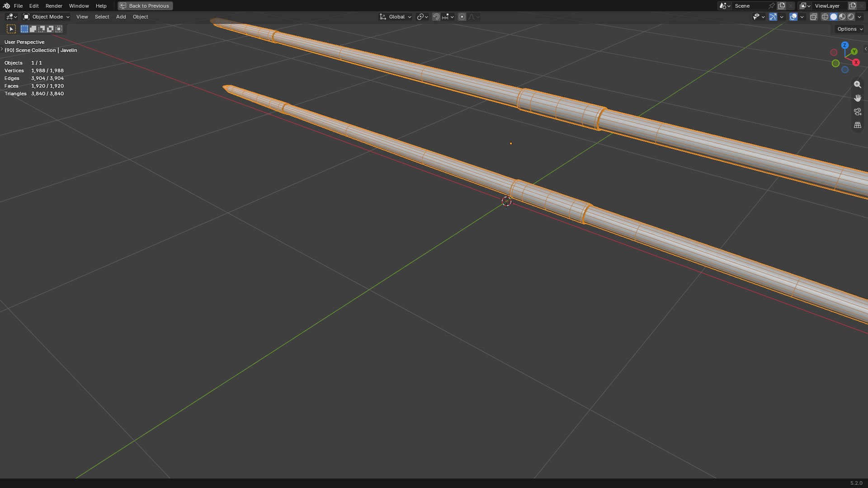868x488 pixels.
Task: Switch to Material Preview shading
Action: (842, 17)
